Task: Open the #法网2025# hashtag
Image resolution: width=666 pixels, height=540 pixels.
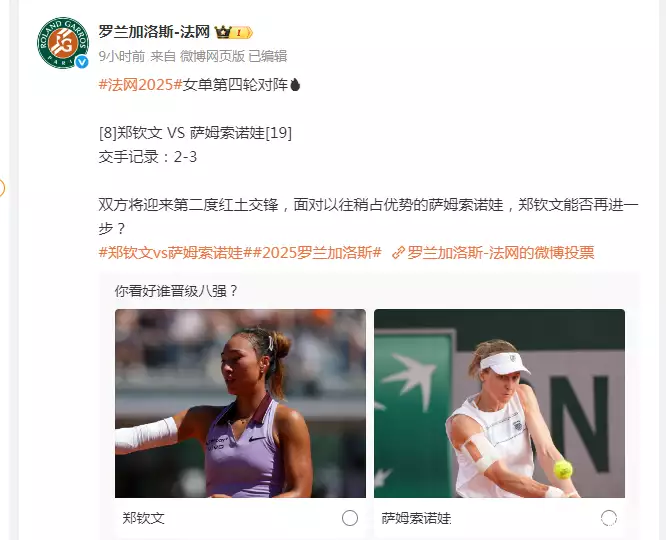Action: (141, 85)
